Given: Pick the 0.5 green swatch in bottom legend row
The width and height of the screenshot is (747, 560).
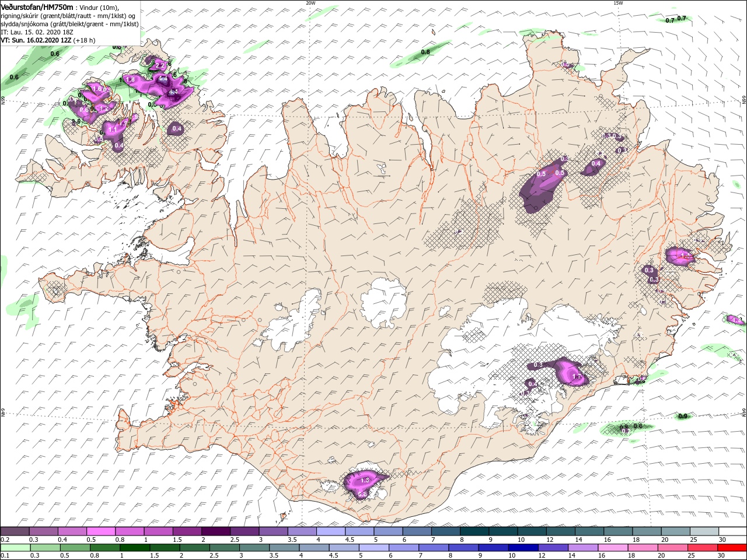Looking at the screenshot, I should click(75, 548).
